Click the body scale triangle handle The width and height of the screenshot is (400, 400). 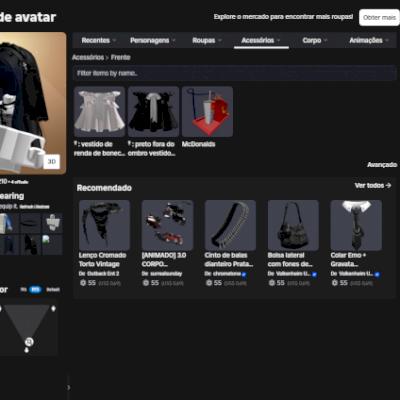(x=29, y=342)
